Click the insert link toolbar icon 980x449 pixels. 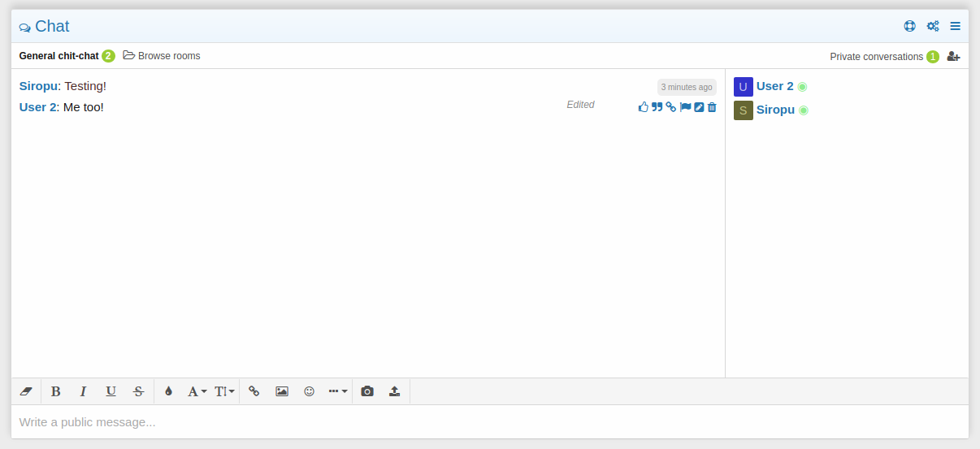[x=254, y=391]
